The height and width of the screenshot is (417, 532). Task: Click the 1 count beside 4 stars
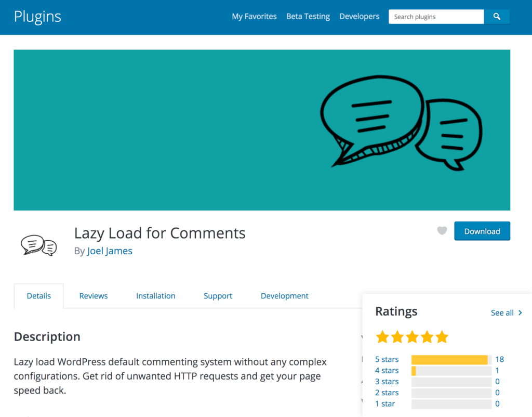pyautogui.click(x=497, y=371)
